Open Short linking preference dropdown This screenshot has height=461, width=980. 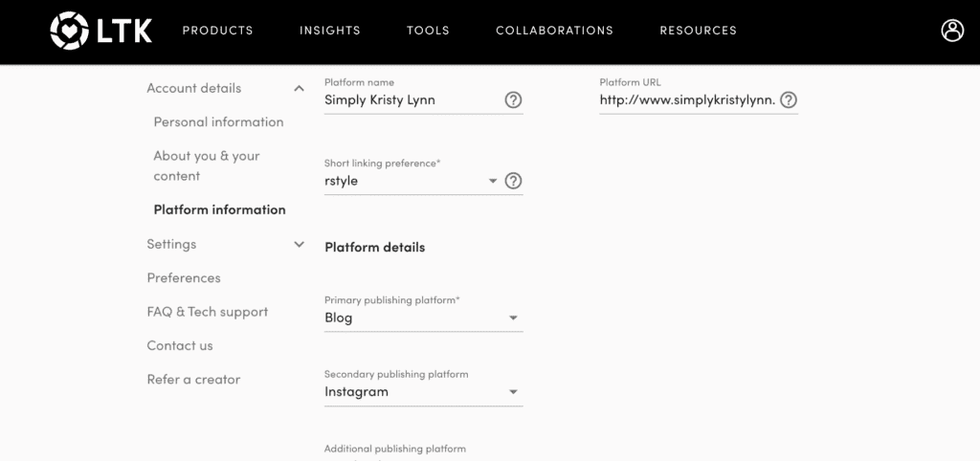[x=493, y=181]
